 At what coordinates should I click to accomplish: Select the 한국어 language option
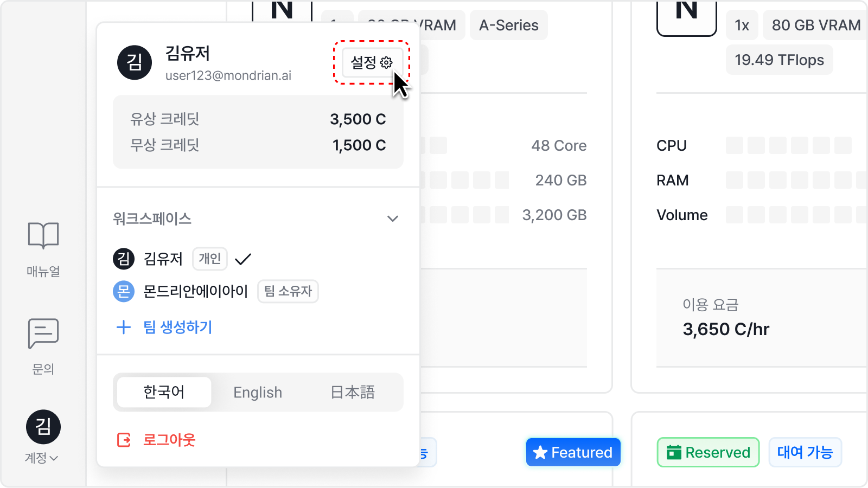click(x=164, y=393)
